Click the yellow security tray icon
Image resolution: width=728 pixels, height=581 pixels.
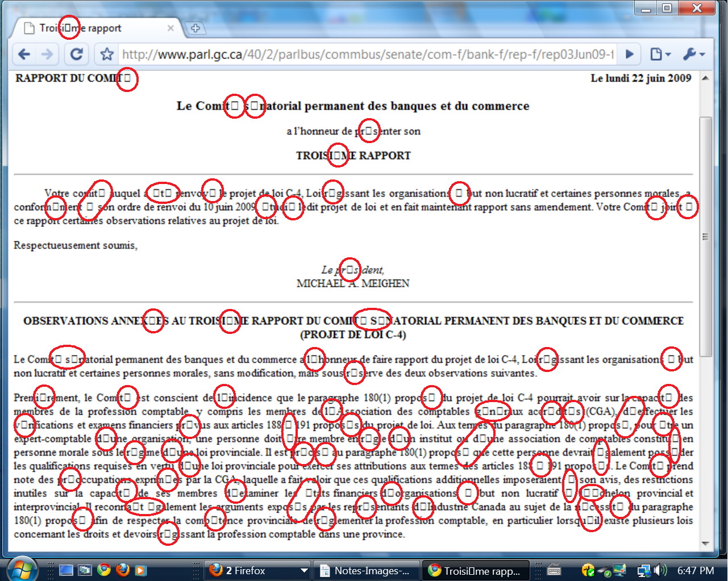(x=588, y=570)
